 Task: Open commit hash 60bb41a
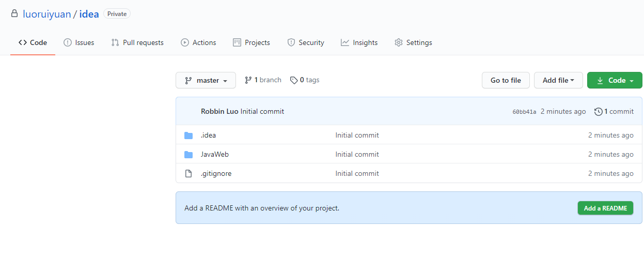524,112
